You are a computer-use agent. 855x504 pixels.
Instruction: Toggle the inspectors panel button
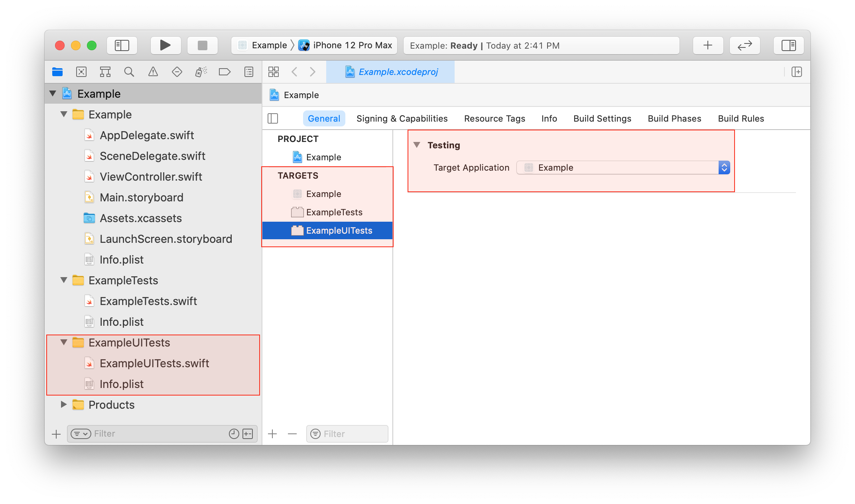[788, 45]
